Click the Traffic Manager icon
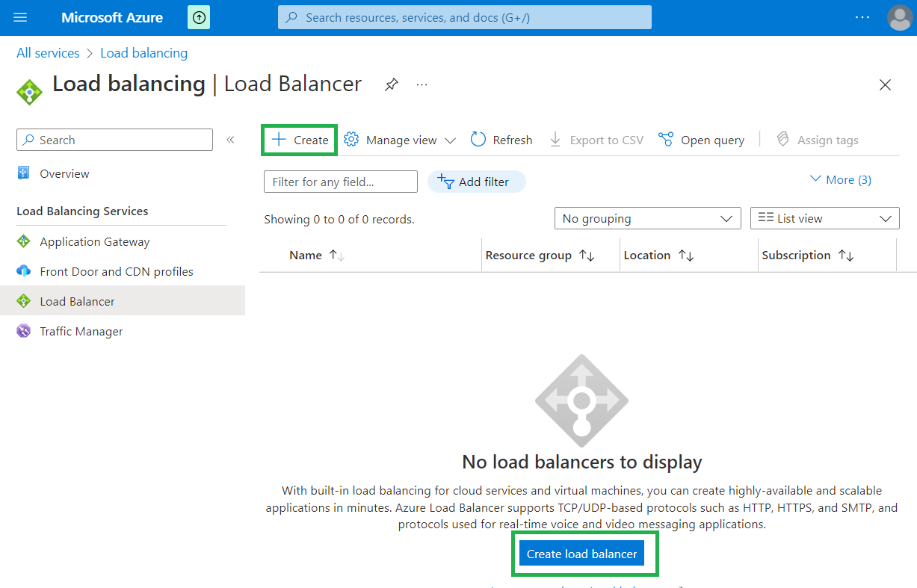The height and width of the screenshot is (588, 917). [23, 331]
